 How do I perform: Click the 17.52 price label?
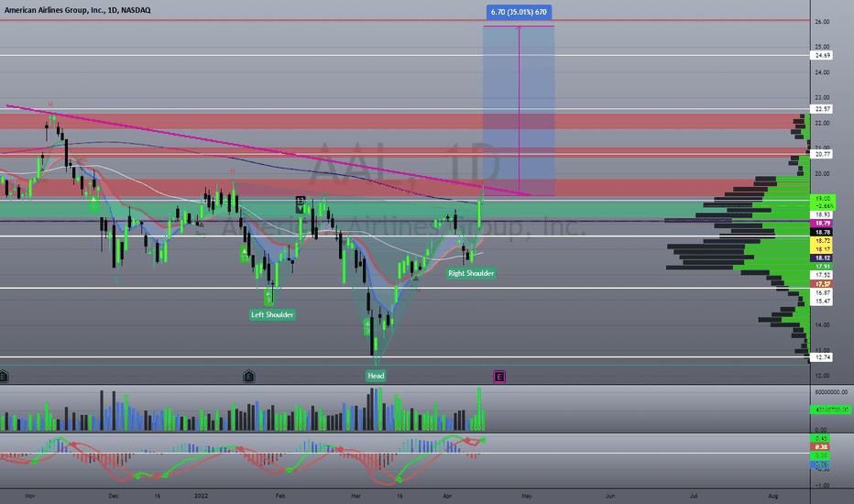click(x=823, y=275)
